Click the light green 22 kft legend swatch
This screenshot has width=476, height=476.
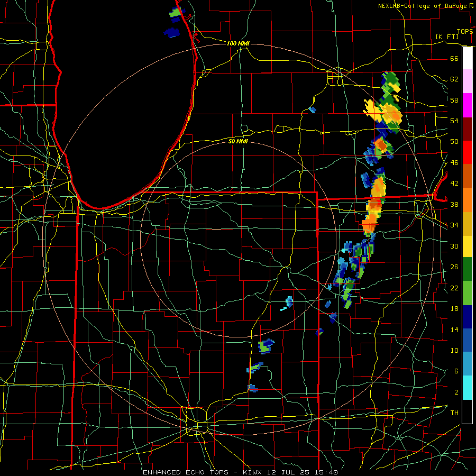pos(467,293)
